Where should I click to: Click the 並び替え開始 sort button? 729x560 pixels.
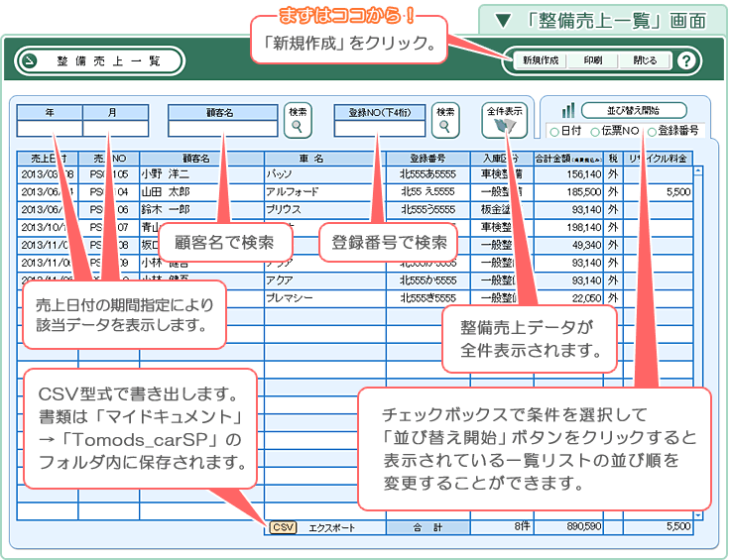[x=634, y=111]
